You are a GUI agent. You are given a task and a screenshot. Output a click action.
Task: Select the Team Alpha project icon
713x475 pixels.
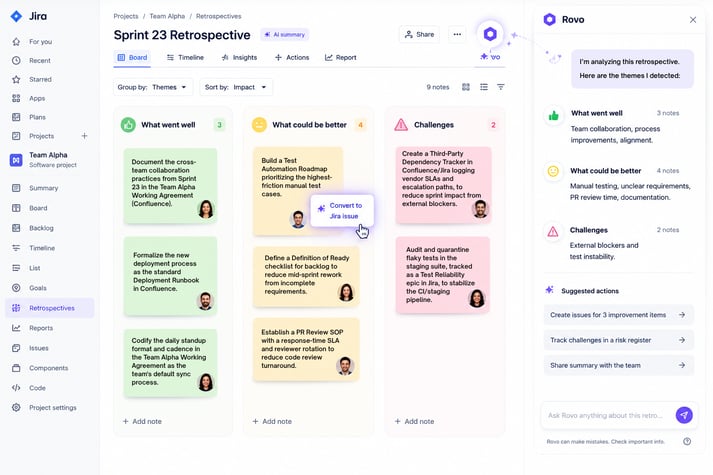tap(16, 160)
